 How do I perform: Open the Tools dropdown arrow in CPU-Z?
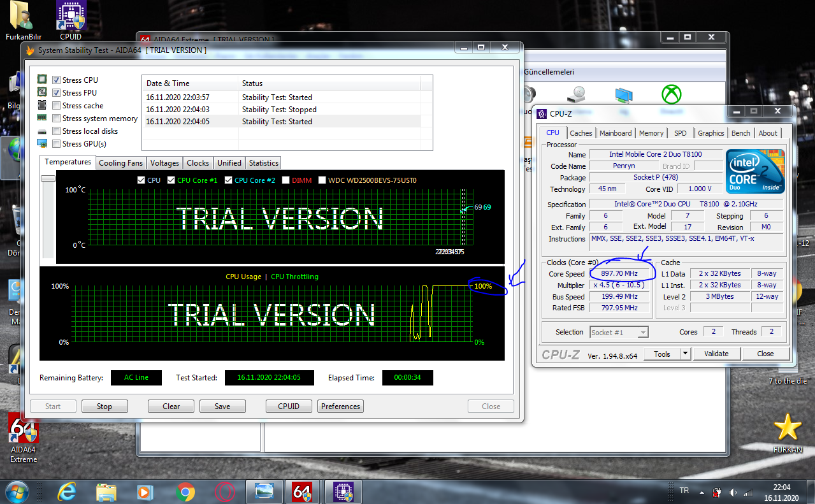(685, 354)
